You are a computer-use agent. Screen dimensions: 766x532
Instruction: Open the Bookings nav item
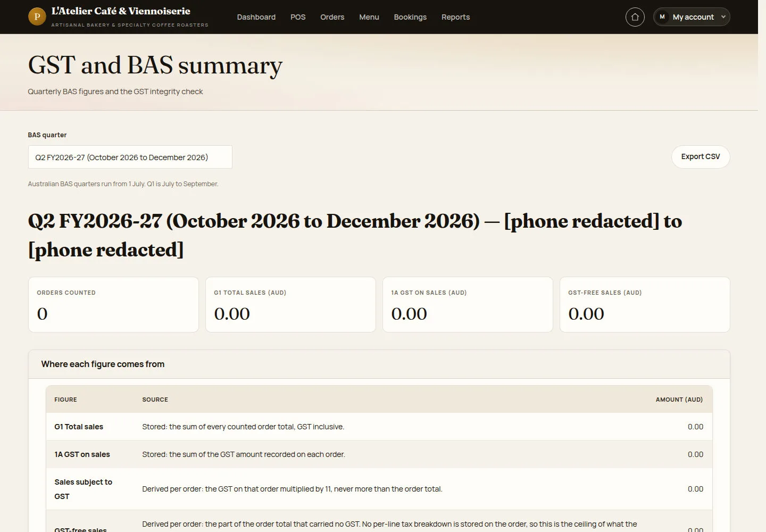pyautogui.click(x=410, y=17)
